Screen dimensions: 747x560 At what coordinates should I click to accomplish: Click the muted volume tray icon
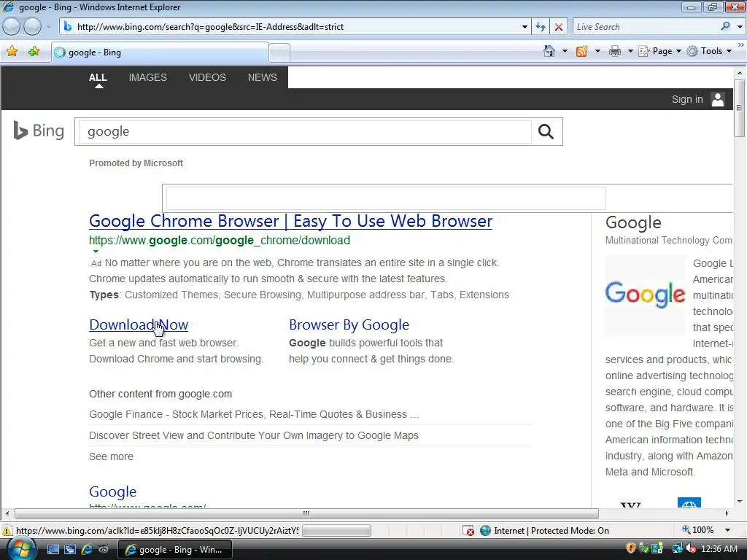click(691, 548)
